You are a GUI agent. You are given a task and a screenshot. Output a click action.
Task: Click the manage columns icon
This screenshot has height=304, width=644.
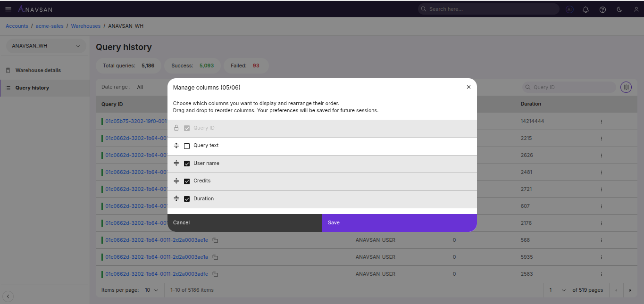626,87
